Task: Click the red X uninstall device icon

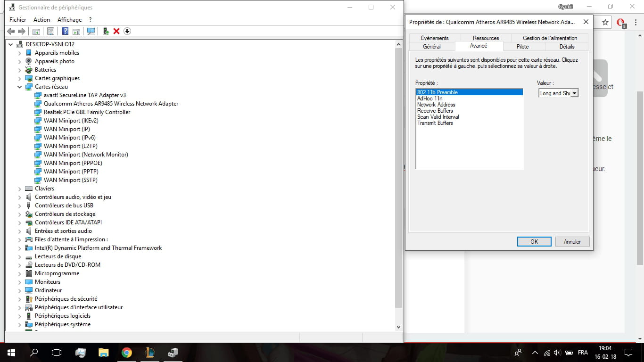Action: pyautogui.click(x=116, y=31)
